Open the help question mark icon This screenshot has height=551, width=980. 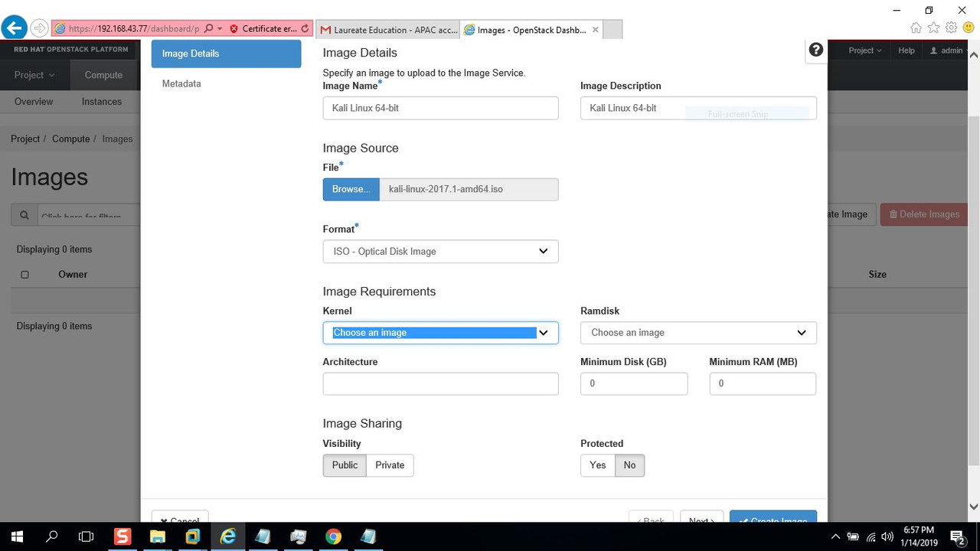[816, 50]
